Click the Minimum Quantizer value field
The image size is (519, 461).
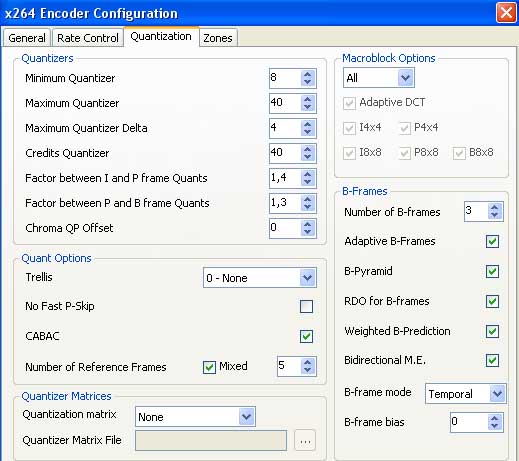[285, 78]
